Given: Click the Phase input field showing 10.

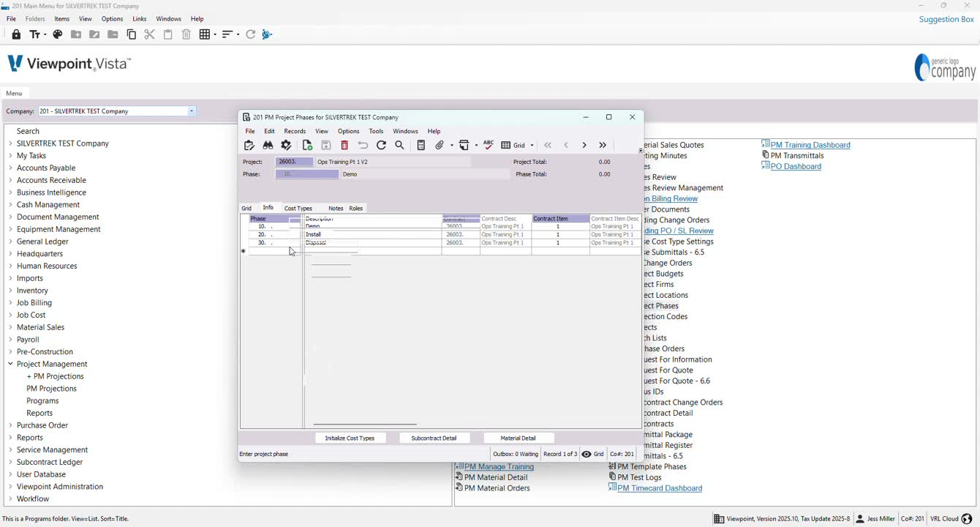Looking at the screenshot, I should click(x=307, y=174).
